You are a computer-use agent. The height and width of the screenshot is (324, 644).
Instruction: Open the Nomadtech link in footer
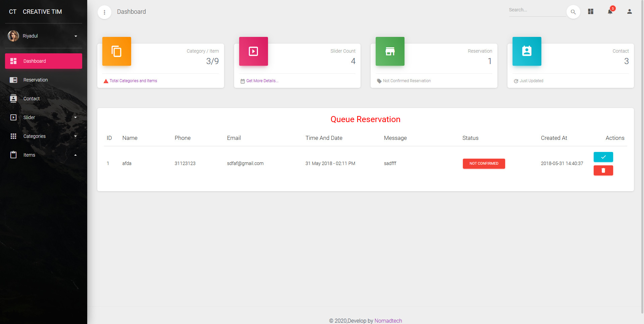pos(388,321)
